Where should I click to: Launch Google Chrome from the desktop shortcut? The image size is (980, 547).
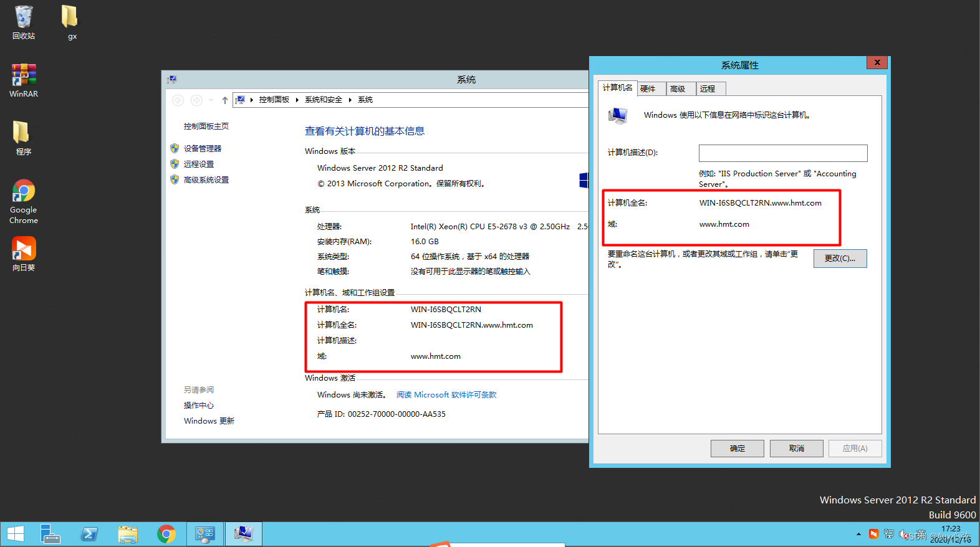[24, 201]
